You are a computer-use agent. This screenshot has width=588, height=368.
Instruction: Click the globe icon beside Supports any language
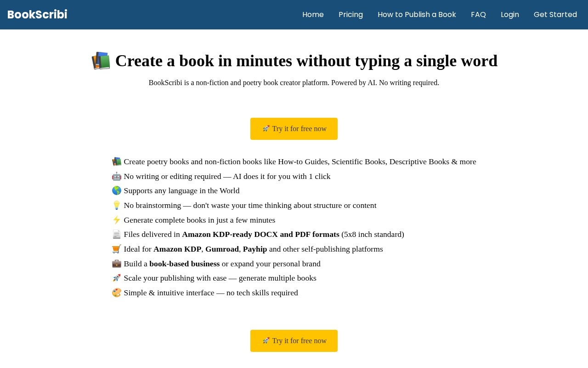pos(117,191)
